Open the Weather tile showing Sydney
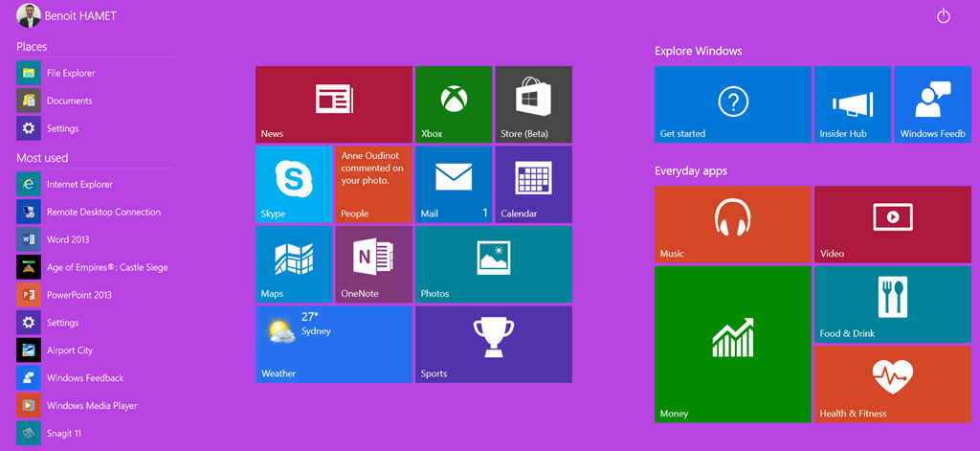Screen dimensions: 980x451 coord(334,344)
